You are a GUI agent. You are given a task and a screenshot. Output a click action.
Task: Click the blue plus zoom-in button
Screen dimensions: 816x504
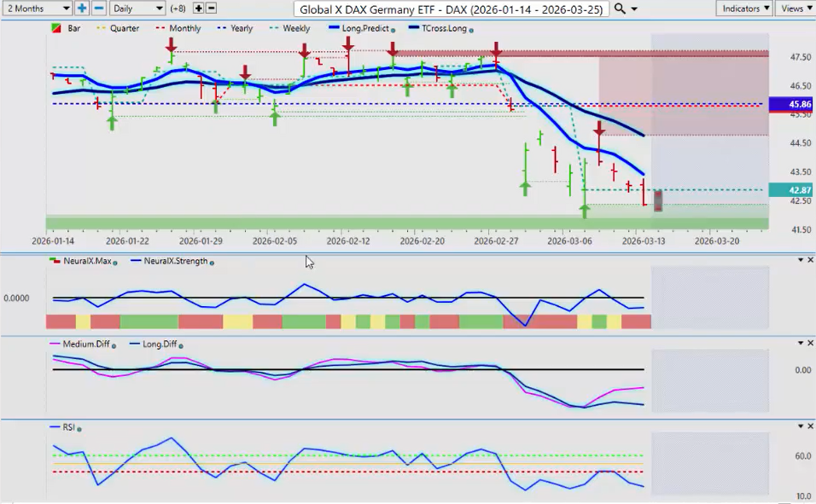tap(82, 9)
